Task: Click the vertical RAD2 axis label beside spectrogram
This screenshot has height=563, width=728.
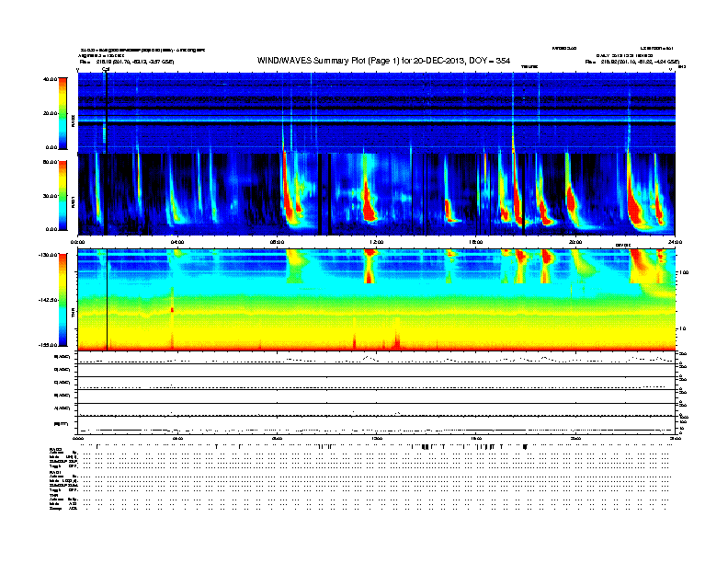Action: pos(74,121)
